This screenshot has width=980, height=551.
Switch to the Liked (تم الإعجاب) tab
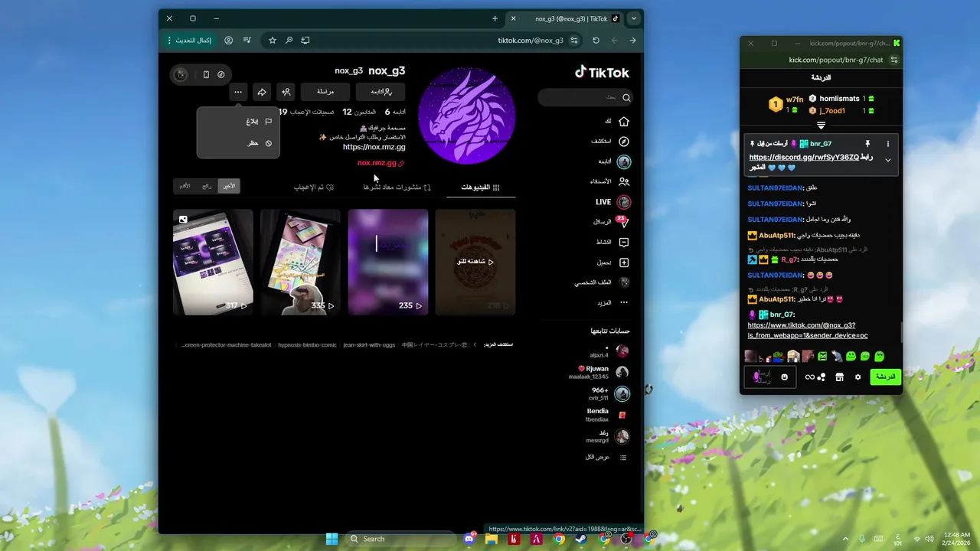click(x=314, y=187)
